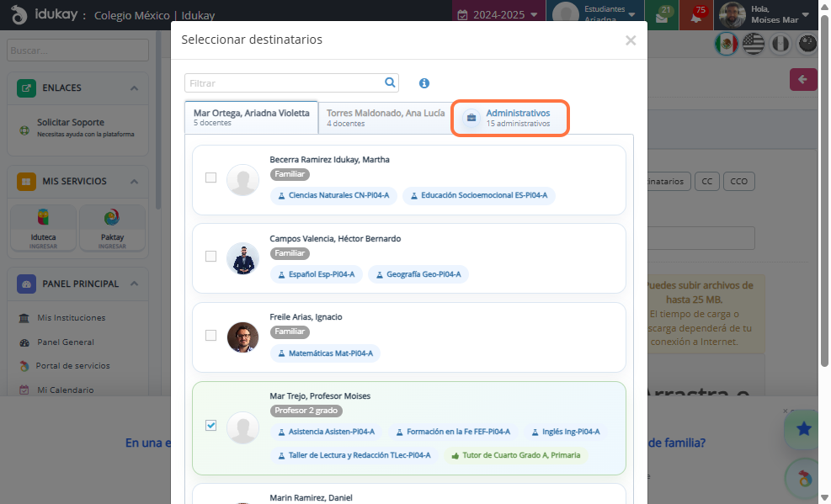Open Mis Instituciones in sidebar

pos(71,318)
